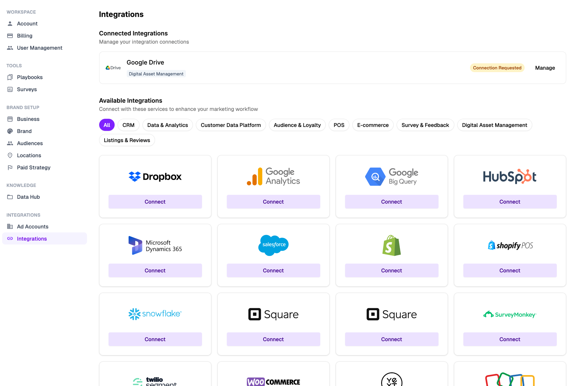588x386 pixels.
Task: Click Digital Asset Management tag under Google Drive
Action: tap(156, 74)
